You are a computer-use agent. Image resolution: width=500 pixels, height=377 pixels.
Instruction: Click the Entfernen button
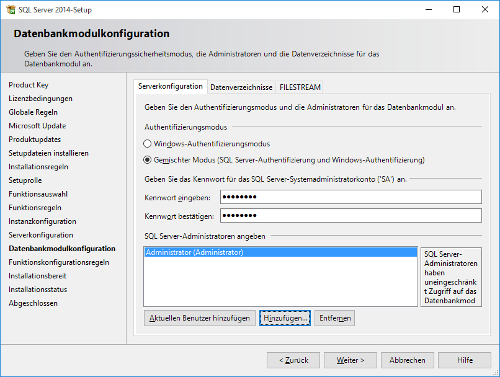(335, 318)
